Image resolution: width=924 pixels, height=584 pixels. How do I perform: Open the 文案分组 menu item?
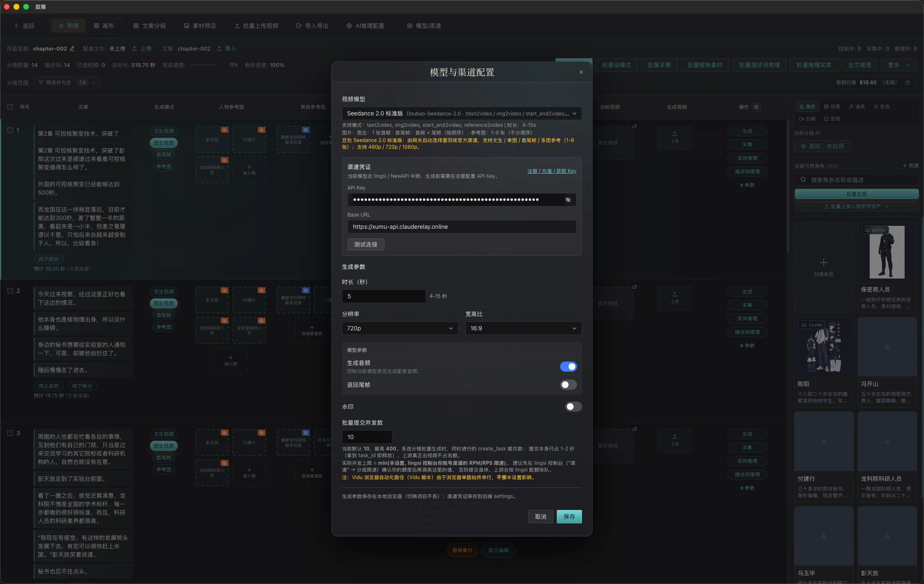point(149,26)
